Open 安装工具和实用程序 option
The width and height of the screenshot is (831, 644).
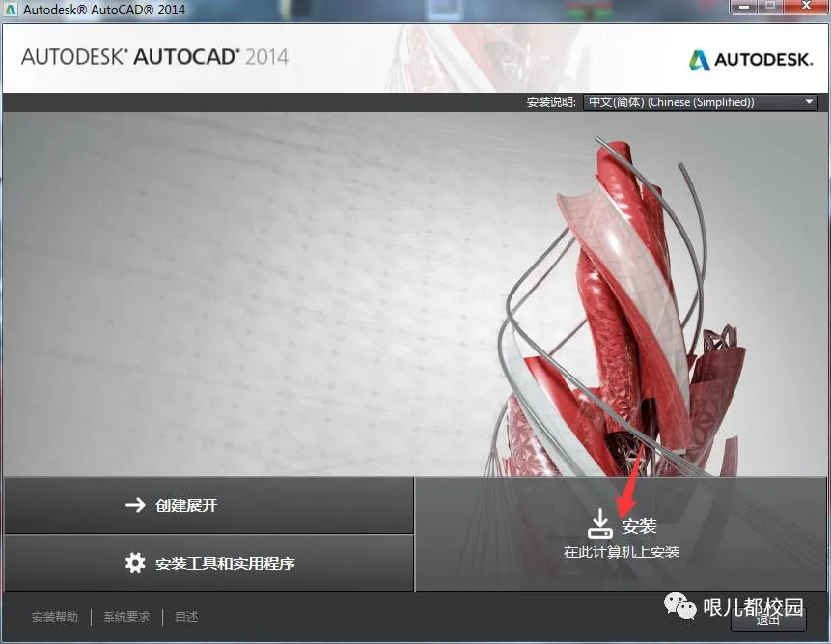pyautogui.click(x=208, y=563)
